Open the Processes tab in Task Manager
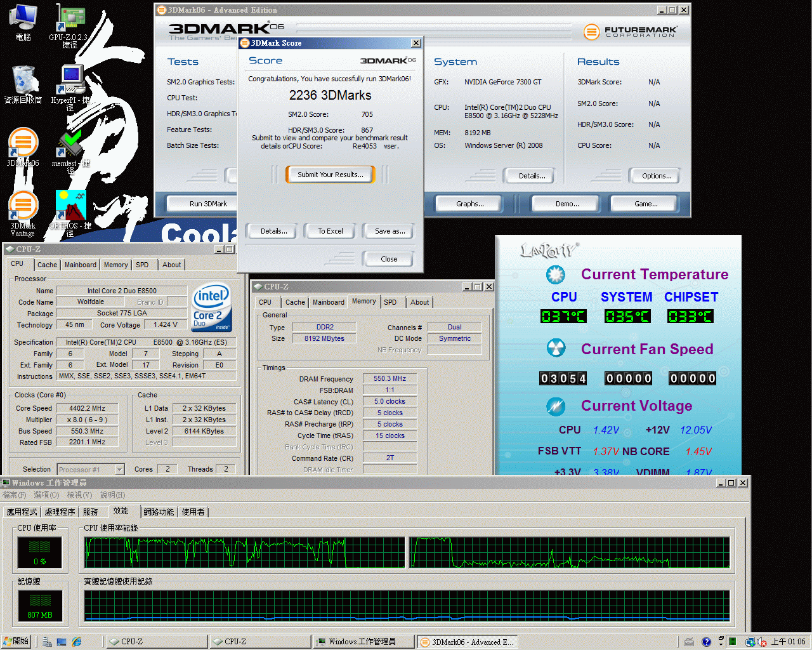 coord(60,512)
